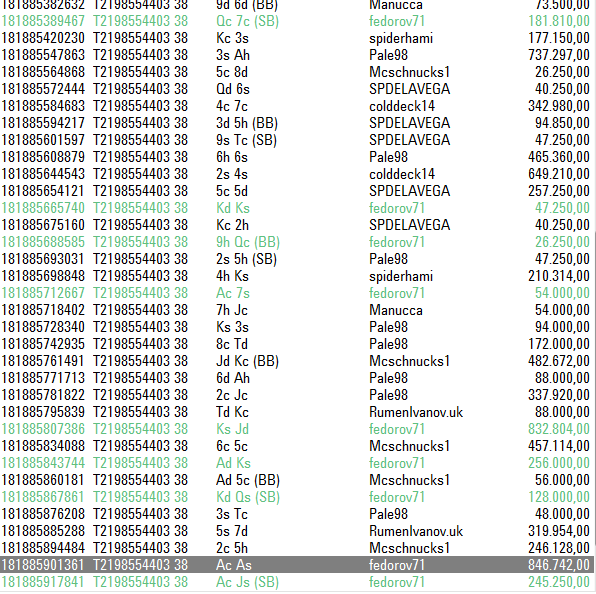Choose Mcschnucks1 row with 5c 8d

296,72
